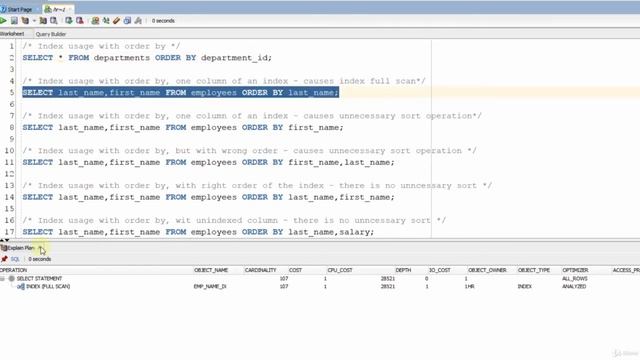Image resolution: width=640 pixels, height=360 pixels.
Task: Click the OBJECT_OWNER column header
Action: point(487,270)
